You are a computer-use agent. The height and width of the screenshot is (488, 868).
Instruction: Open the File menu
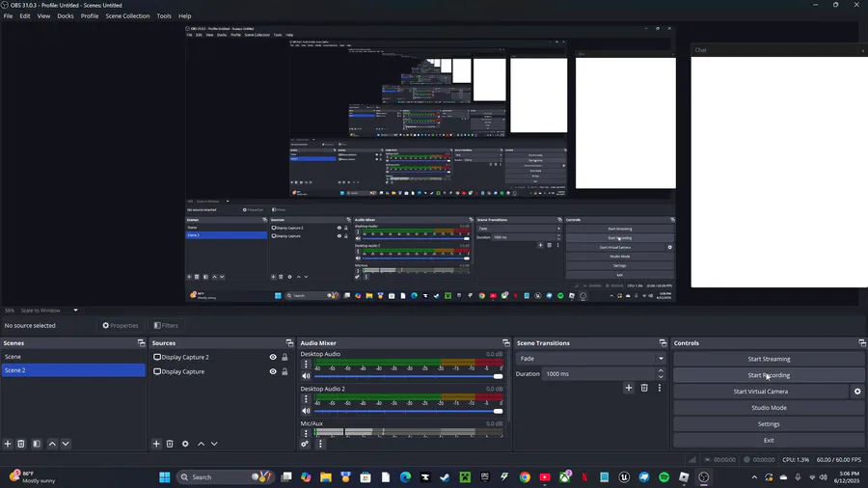click(x=9, y=16)
